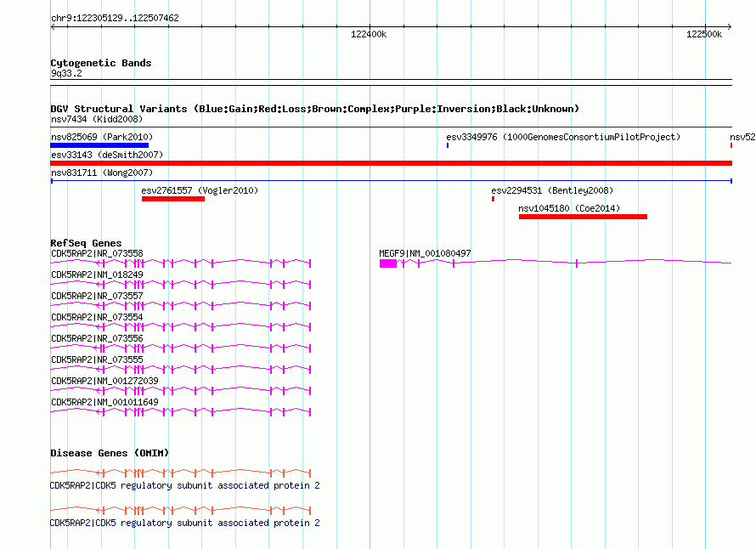The width and height of the screenshot is (756, 549).
Task: Open the DGV Structural Variants track title
Action: [315, 109]
